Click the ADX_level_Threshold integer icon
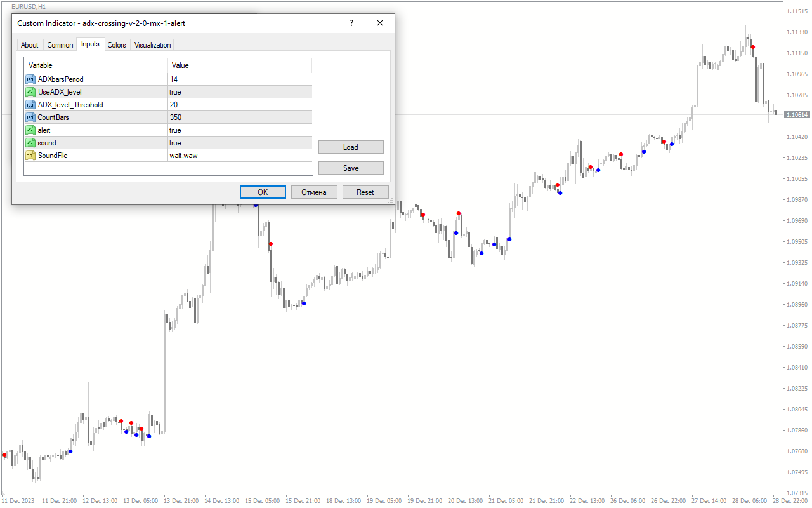The image size is (812, 508). [30, 105]
